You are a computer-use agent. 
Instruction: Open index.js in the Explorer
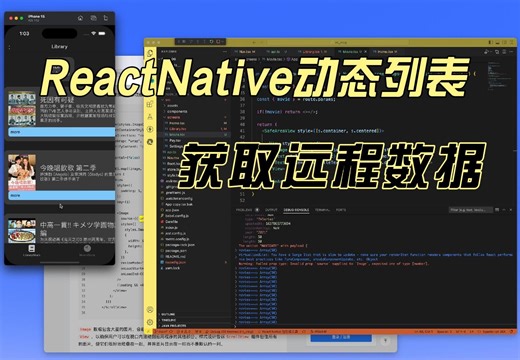[171, 227]
